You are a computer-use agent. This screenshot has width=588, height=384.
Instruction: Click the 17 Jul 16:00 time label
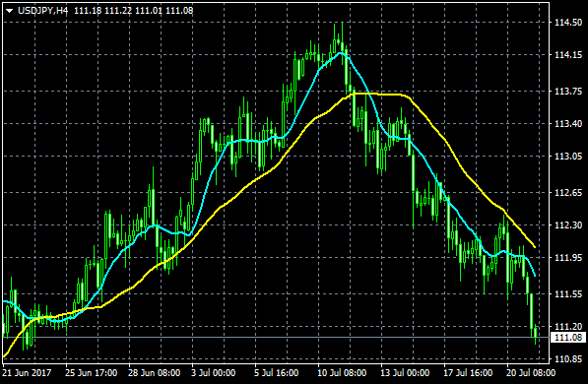tap(468, 373)
